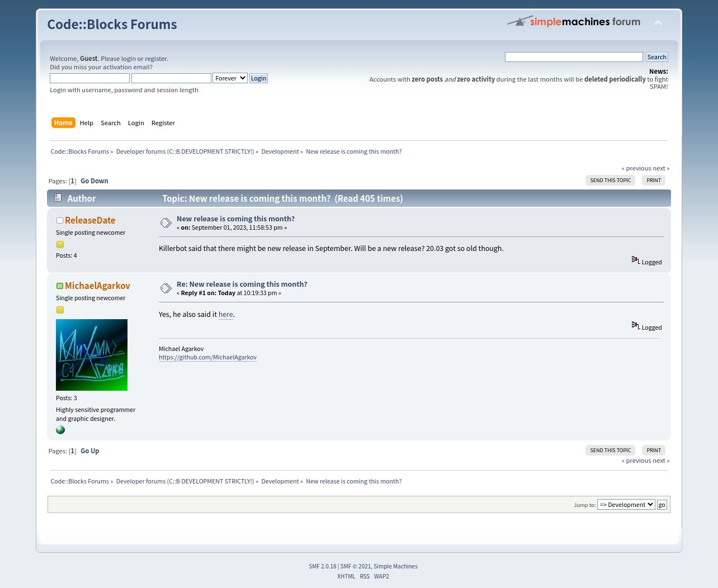This screenshot has width=718, height=588.
Task: Open the Jump to Development dropdown
Action: 626,505
